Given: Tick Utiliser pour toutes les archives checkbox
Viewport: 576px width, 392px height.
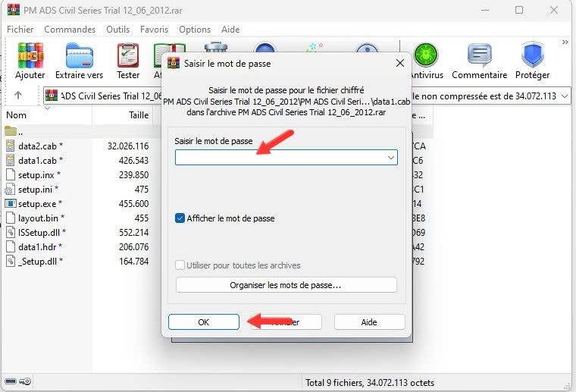Looking at the screenshot, I should 180,265.
